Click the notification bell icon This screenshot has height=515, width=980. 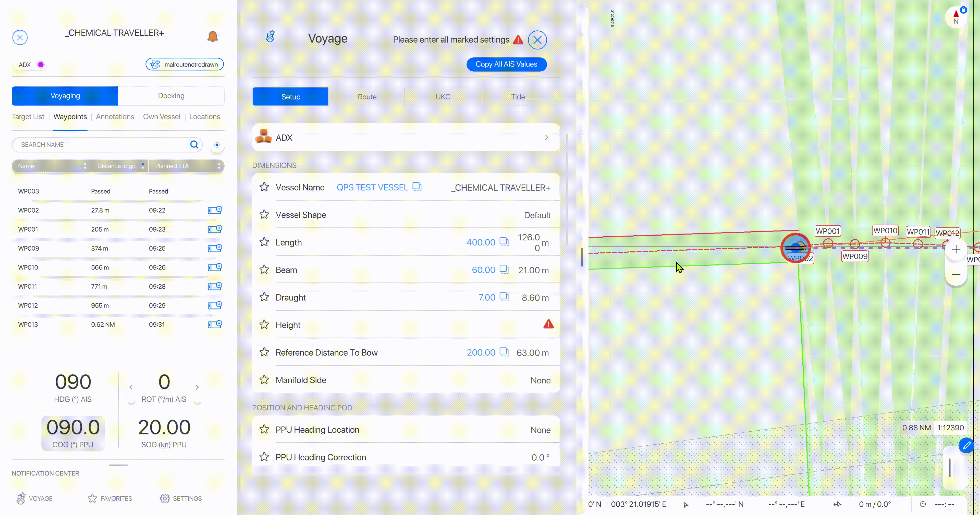tap(212, 36)
